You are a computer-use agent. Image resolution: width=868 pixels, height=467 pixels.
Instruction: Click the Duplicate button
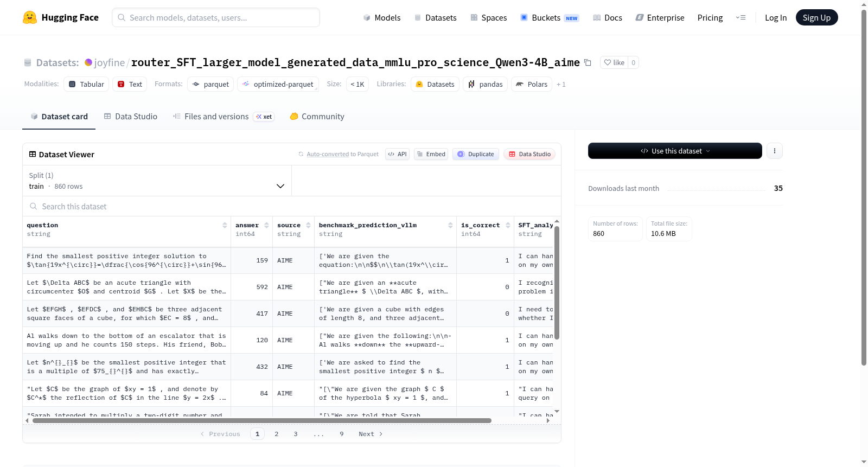point(475,154)
